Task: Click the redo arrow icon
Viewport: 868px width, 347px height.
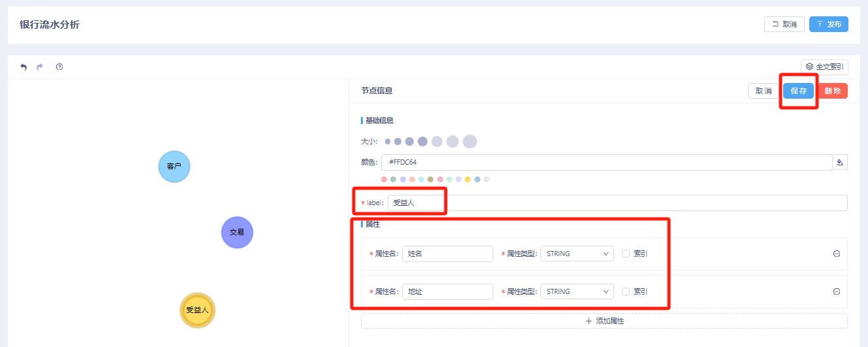Action: [40, 67]
